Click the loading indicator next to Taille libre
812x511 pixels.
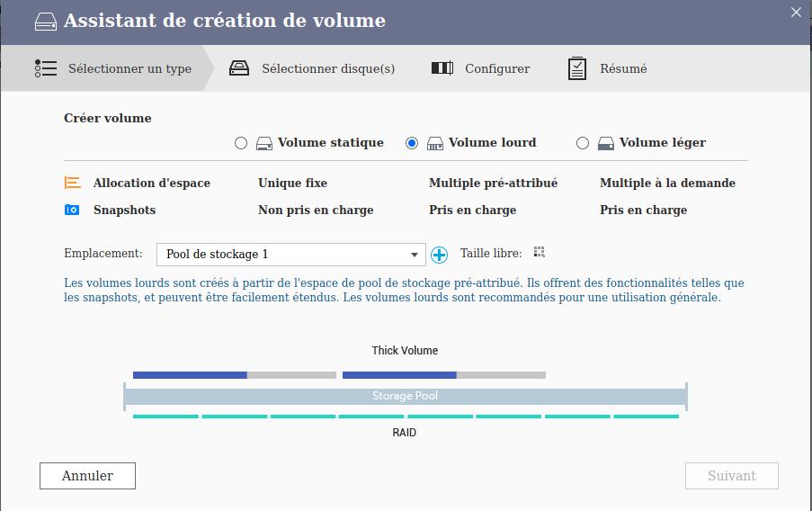point(540,253)
